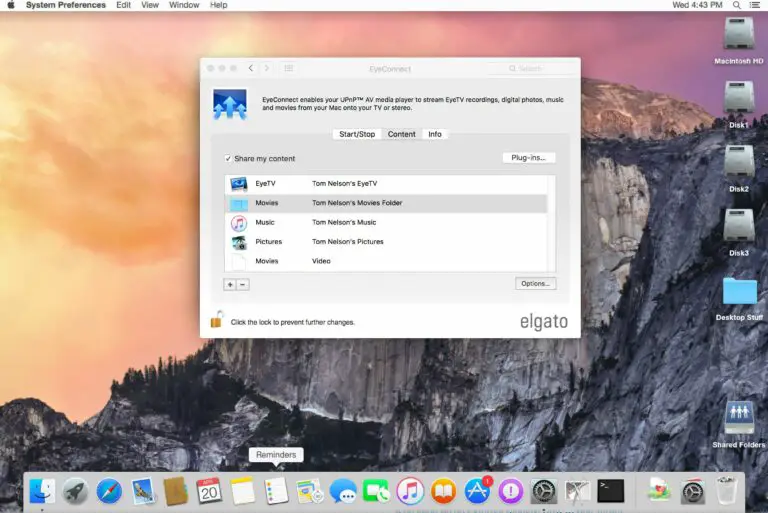This screenshot has width=768, height=513.
Task: Open App Store icon with badge
Action: (x=477, y=491)
